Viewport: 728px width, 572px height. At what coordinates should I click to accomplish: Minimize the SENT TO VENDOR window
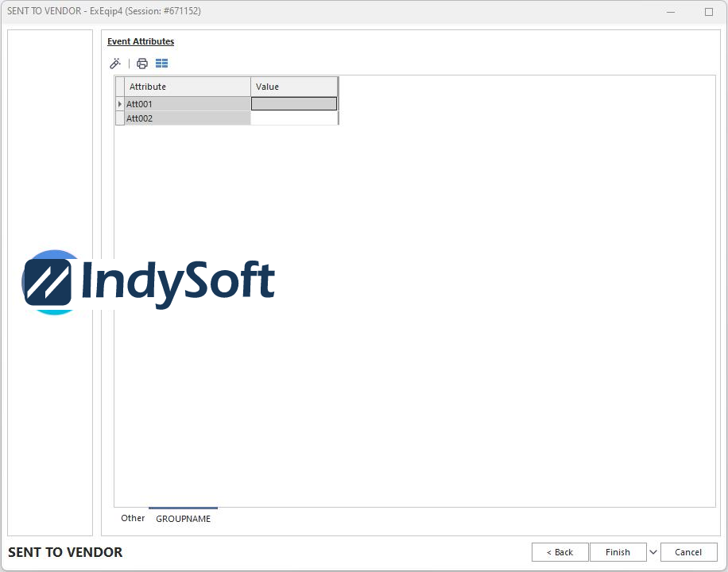(671, 12)
